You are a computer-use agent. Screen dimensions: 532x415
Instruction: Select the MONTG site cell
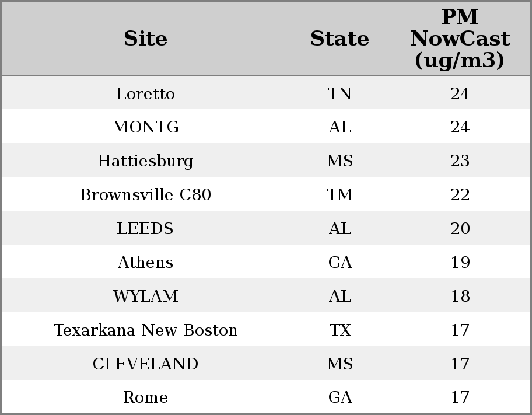click(x=145, y=127)
